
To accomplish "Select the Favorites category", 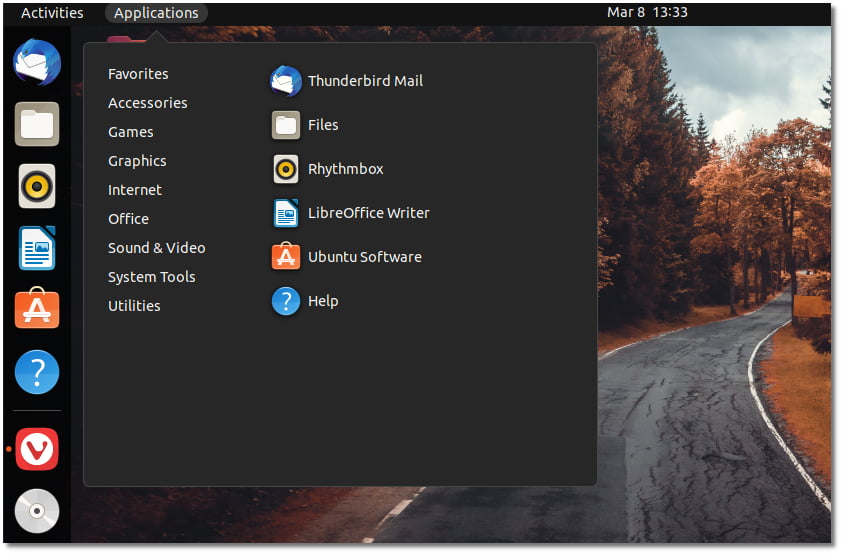I will coord(138,74).
